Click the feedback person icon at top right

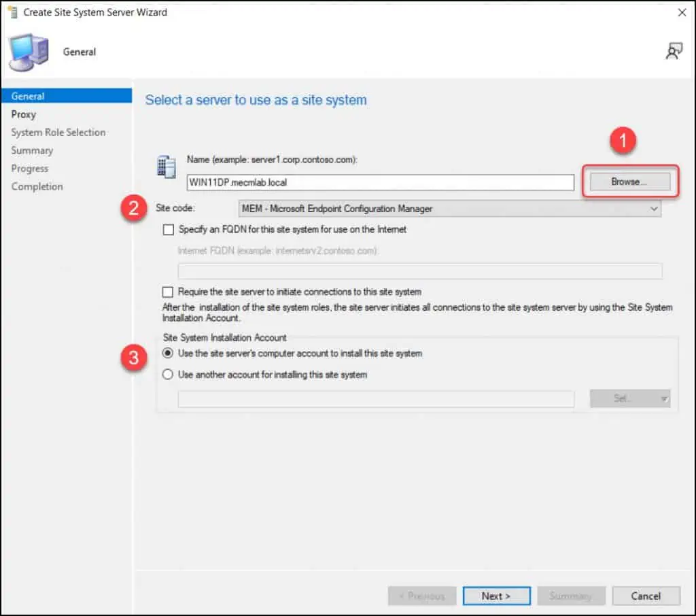click(674, 51)
